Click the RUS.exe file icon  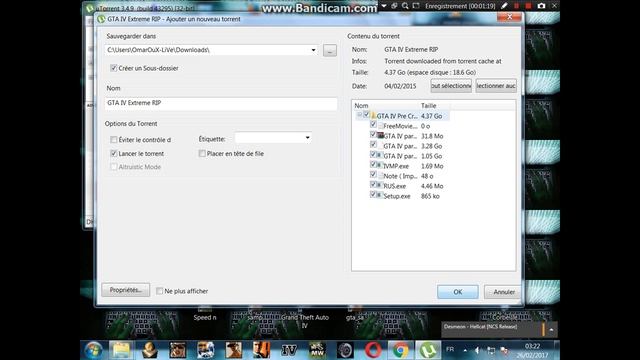380,186
